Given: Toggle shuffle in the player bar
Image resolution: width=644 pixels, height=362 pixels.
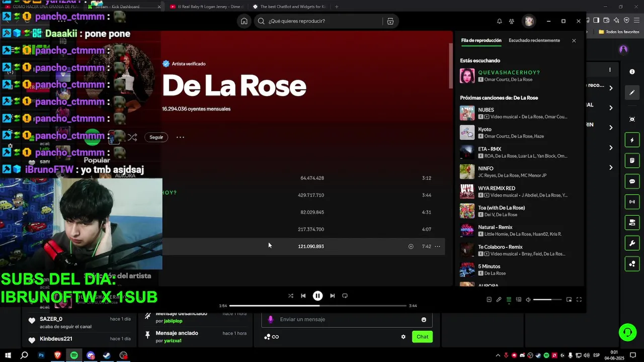Looking at the screenshot, I should point(290,296).
